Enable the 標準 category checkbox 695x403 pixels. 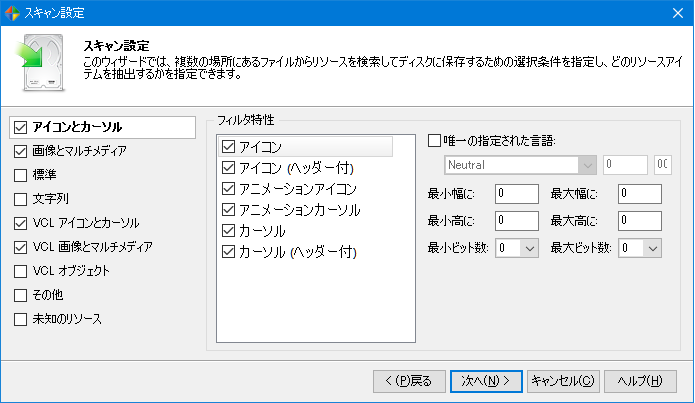pyautogui.click(x=20, y=176)
